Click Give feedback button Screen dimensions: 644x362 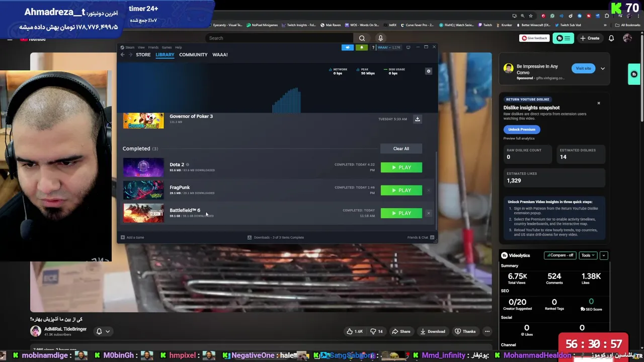pos(534,38)
